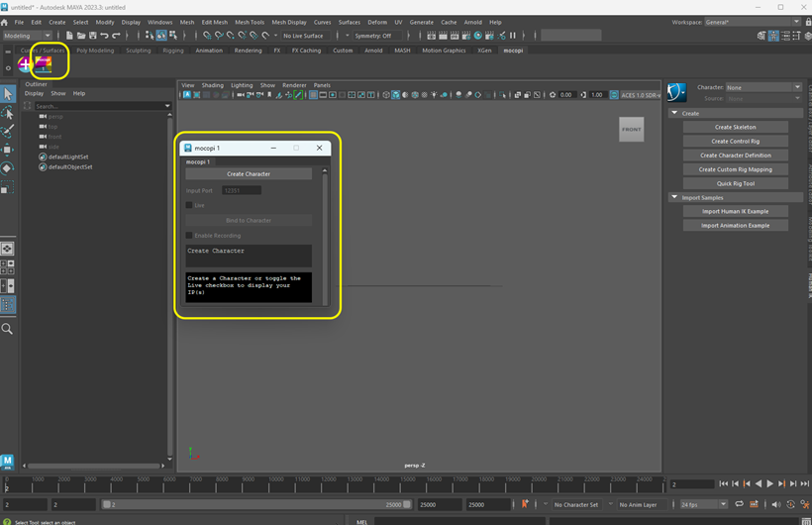This screenshot has height=525, width=812.
Task: Click the Quick Rig Tool button
Action: pyautogui.click(x=736, y=183)
